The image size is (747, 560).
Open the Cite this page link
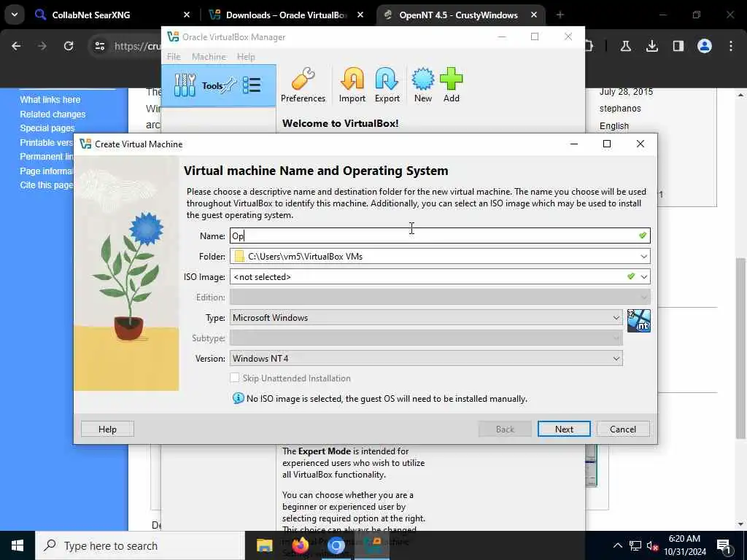[46, 184]
